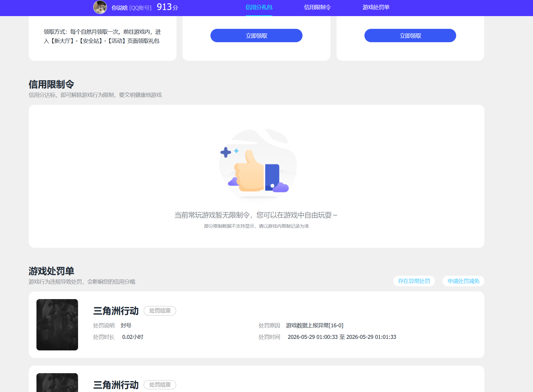The image size is (533, 392).
Task: Click the 处罚时间 label
Action: (269, 337)
